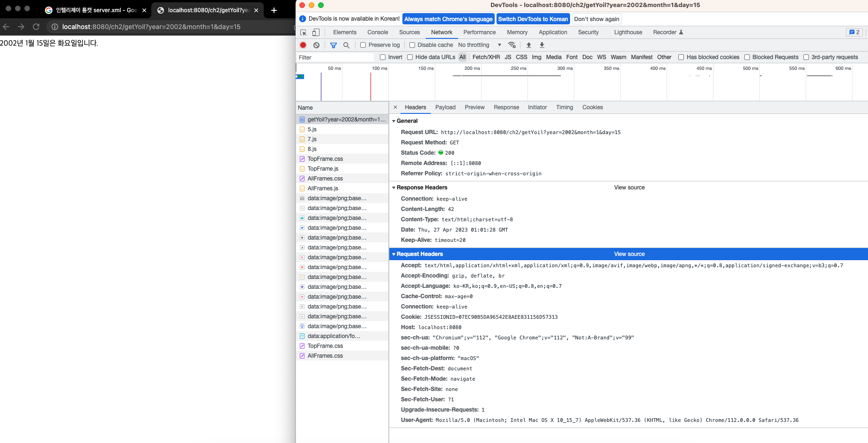868x443 pixels.
Task: Filter requests by Img type
Action: [x=536, y=57]
